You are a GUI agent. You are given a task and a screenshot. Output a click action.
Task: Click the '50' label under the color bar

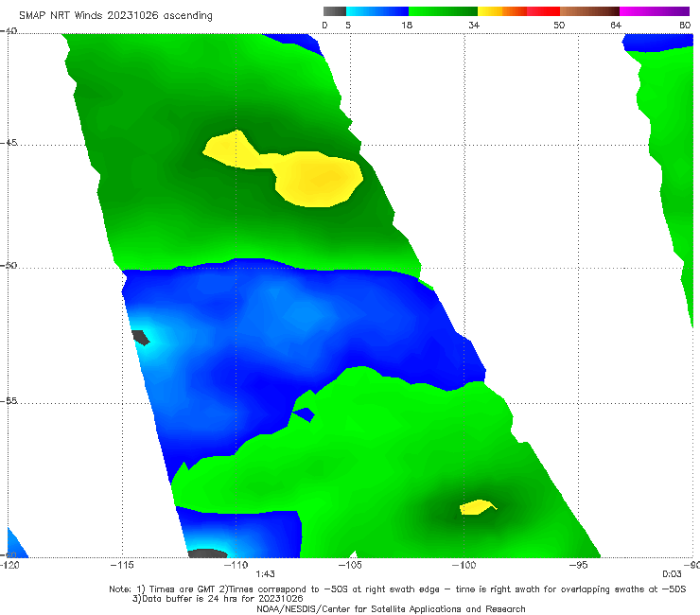coord(559,25)
